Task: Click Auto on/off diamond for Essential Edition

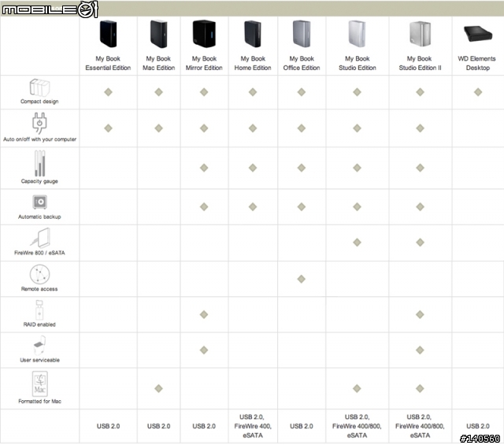Action: [x=109, y=128]
